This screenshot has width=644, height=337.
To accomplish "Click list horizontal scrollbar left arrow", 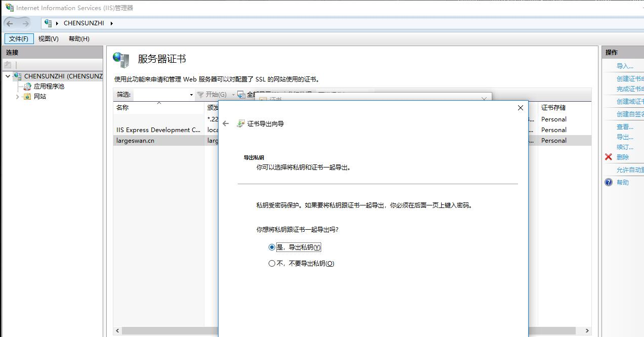I will click(x=117, y=331).
